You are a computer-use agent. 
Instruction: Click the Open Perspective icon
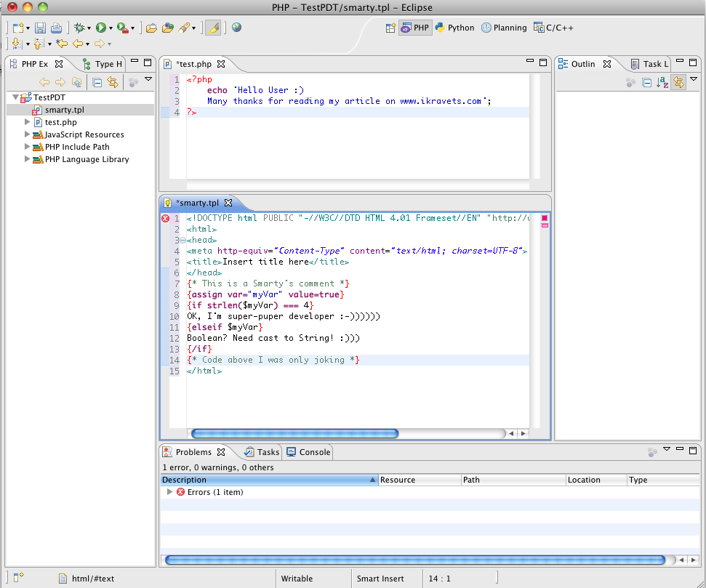click(x=390, y=28)
